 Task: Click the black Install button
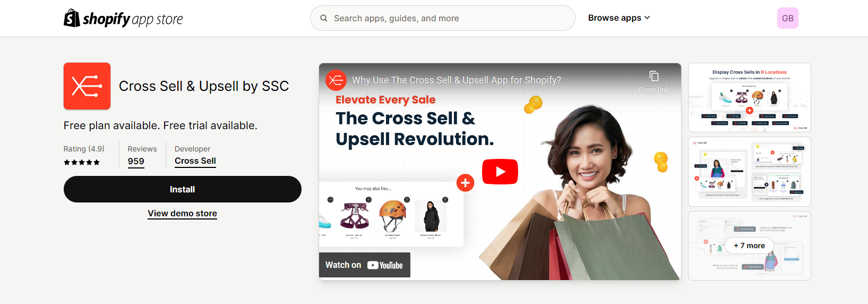pyautogui.click(x=183, y=189)
